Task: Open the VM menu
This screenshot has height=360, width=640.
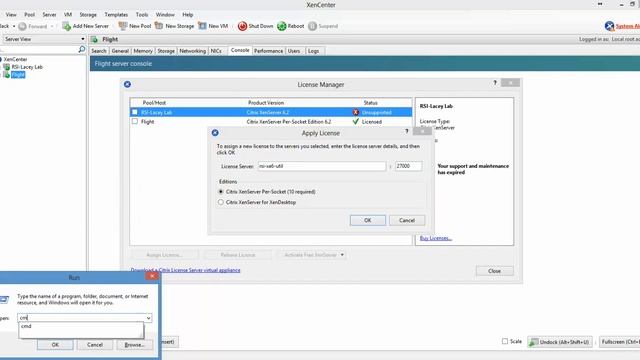Action: 68,15
